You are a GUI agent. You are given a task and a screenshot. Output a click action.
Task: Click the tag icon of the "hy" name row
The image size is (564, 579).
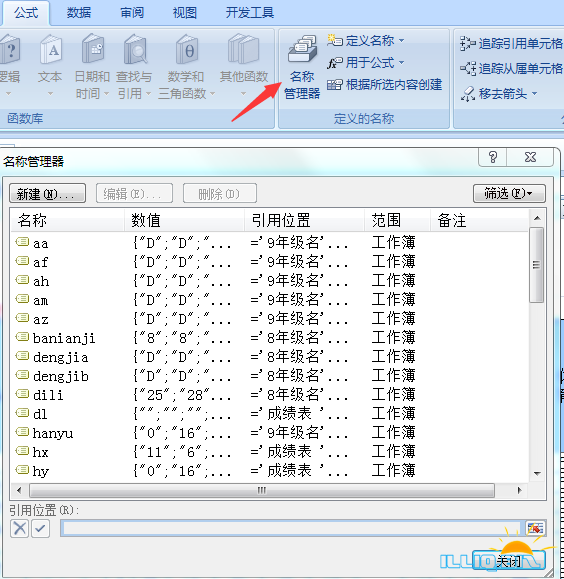coord(22,470)
